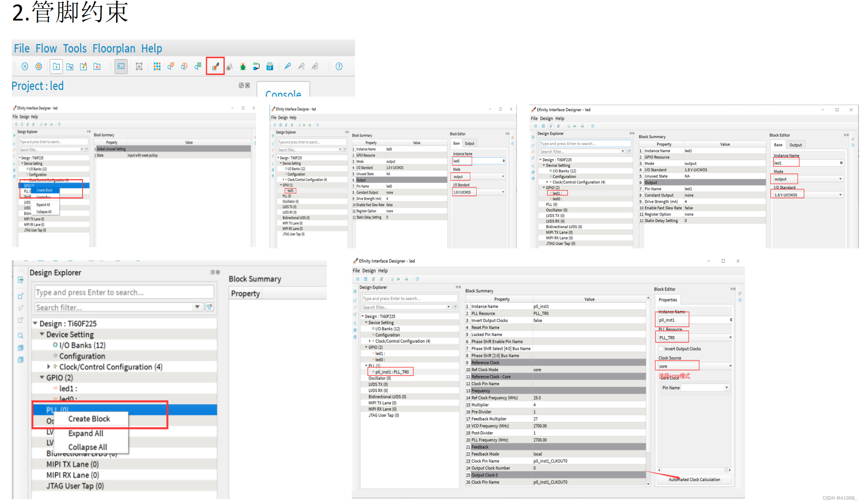Click the New Project icon
863x504 pixels.
56,66
